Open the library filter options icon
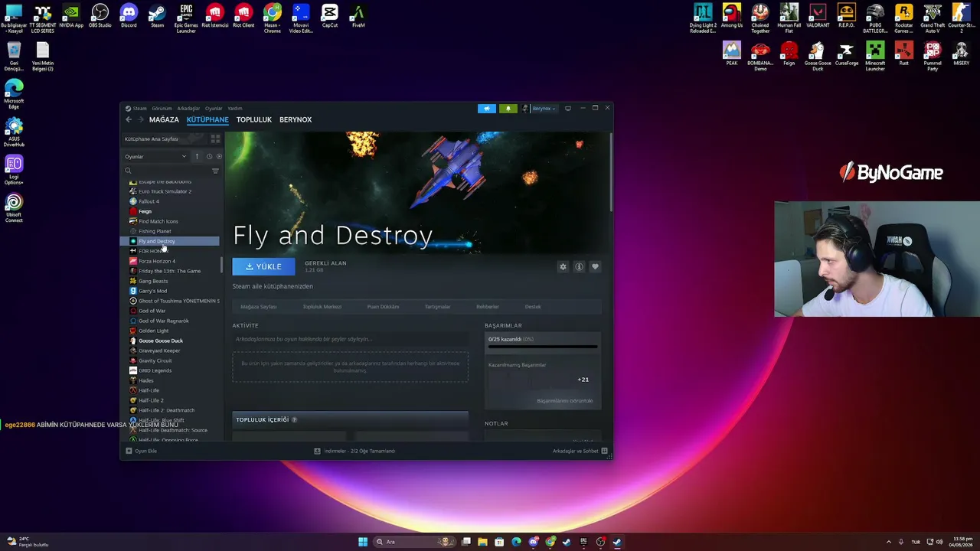Viewport: 980px width, 551px height. [x=215, y=171]
